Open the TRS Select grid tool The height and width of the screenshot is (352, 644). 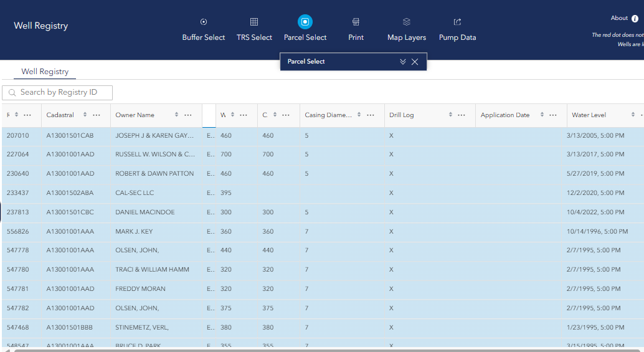(x=254, y=22)
